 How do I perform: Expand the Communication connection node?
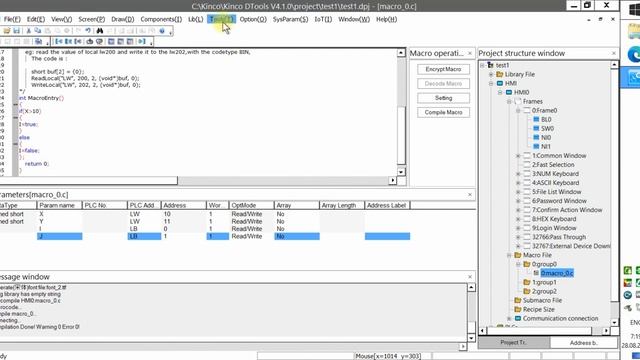coord(509,318)
